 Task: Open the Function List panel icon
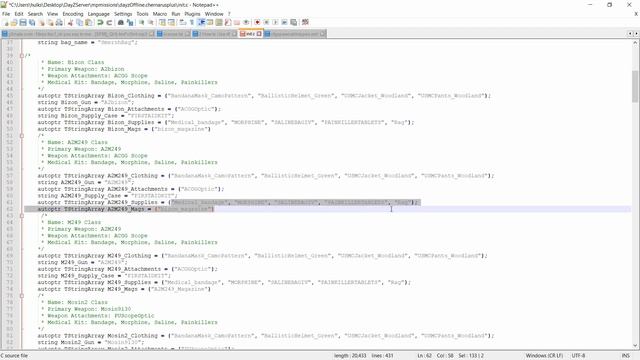point(228,22)
